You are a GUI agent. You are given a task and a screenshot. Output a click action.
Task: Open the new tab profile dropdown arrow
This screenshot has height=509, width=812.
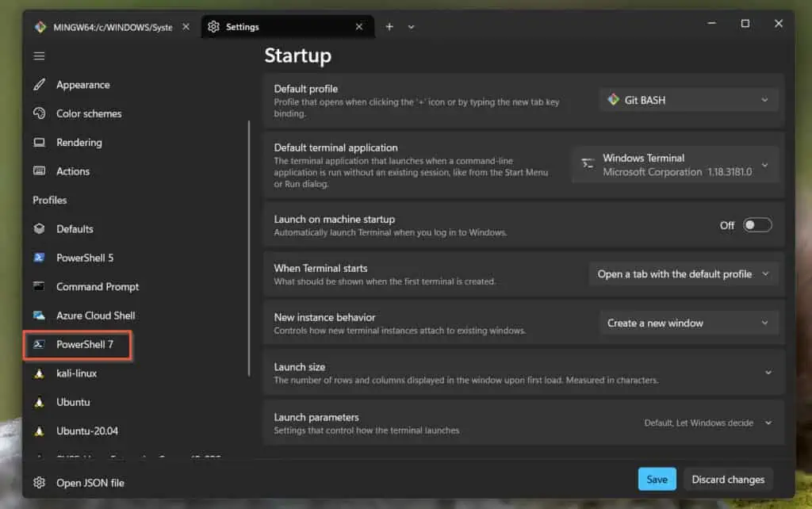tap(412, 27)
